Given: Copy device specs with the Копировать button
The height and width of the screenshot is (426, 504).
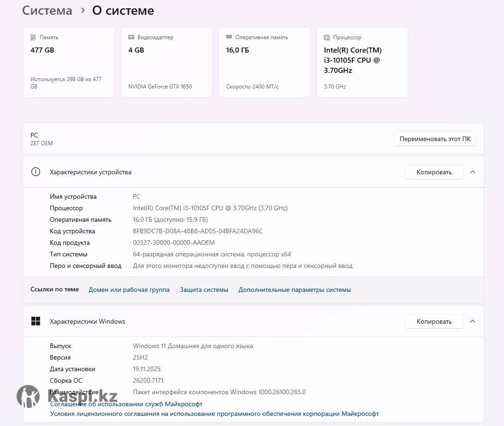Looking at the screenshot, I should [434, 172].
